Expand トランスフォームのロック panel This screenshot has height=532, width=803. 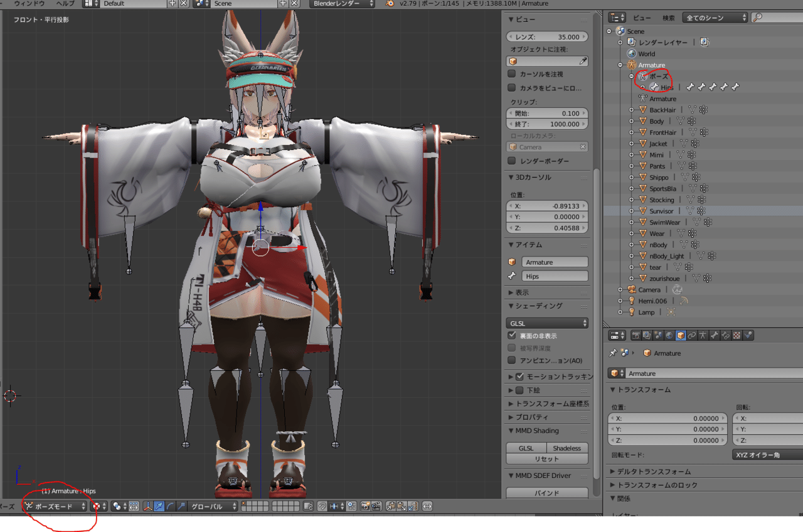pyautogui.click(x=653, y=485)
